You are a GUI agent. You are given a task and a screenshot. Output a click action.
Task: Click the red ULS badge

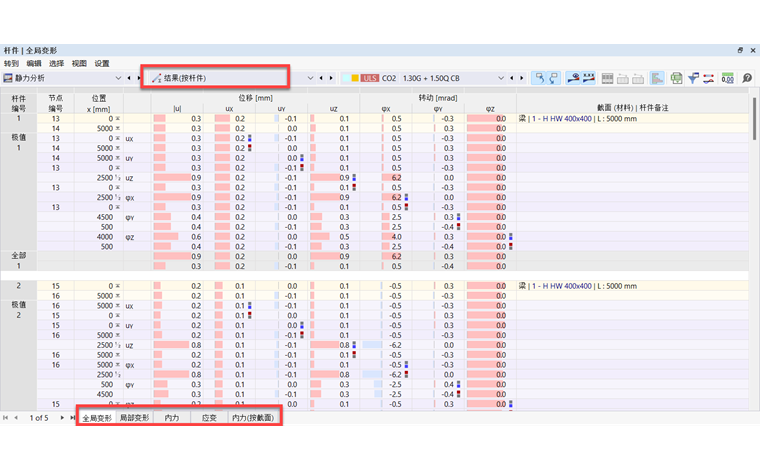coord(370,78)
